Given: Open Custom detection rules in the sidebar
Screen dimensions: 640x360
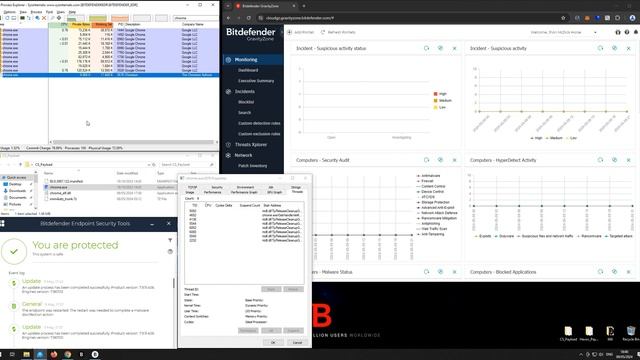Looking at the screenshot, I should click(x=259, y=123).
